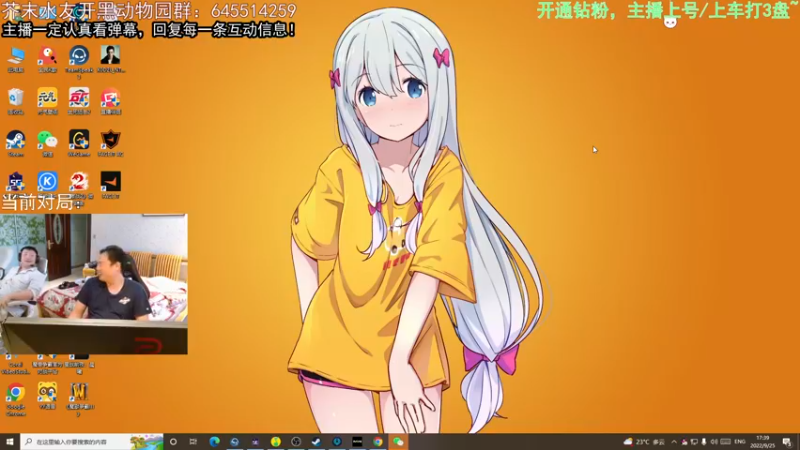Screen dimensions: 800x450
Task: Switch to OBS Studio on the taskbar
Action: tap(296, 442)
